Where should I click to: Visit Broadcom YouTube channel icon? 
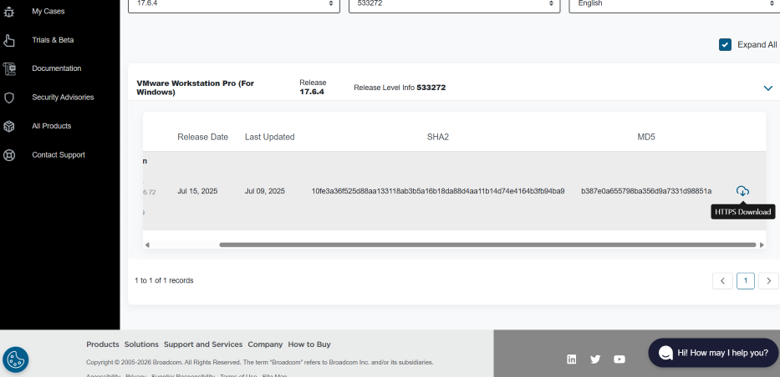619,359
